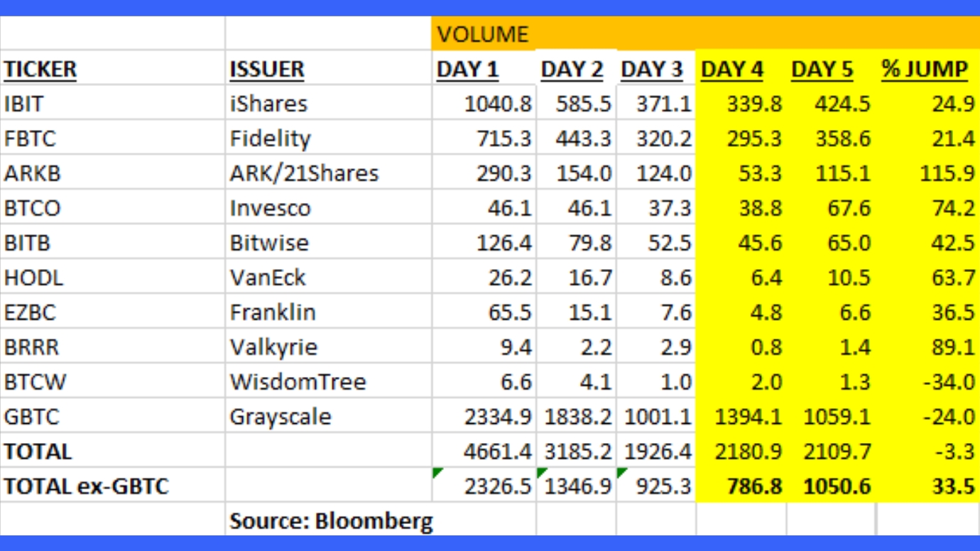Select the orange VOLUME header cell
The width and height of the screenshot is (980, 551).
point(483,34)
